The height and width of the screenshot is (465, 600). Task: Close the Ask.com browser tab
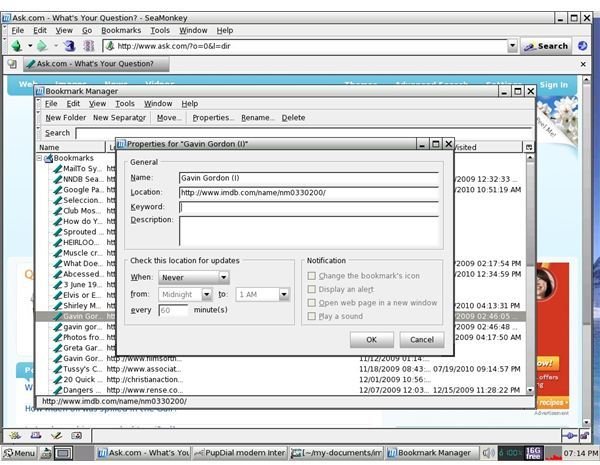583,64
